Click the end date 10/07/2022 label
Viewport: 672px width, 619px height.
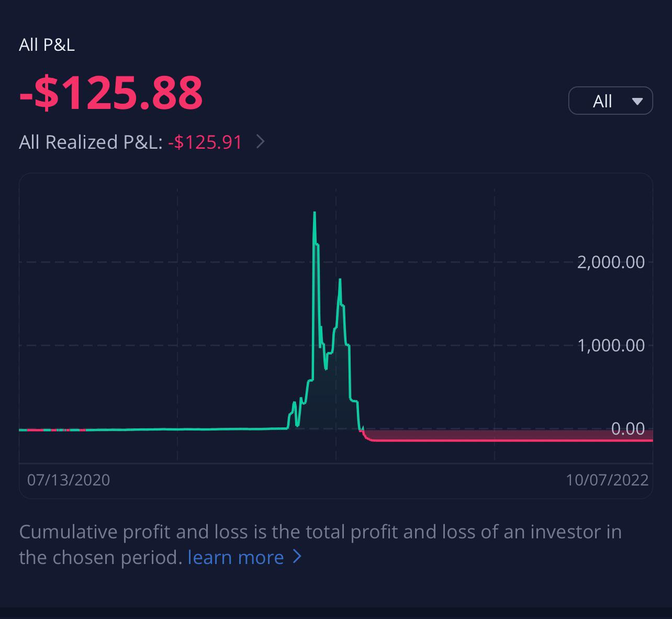[x=607, y=480]
